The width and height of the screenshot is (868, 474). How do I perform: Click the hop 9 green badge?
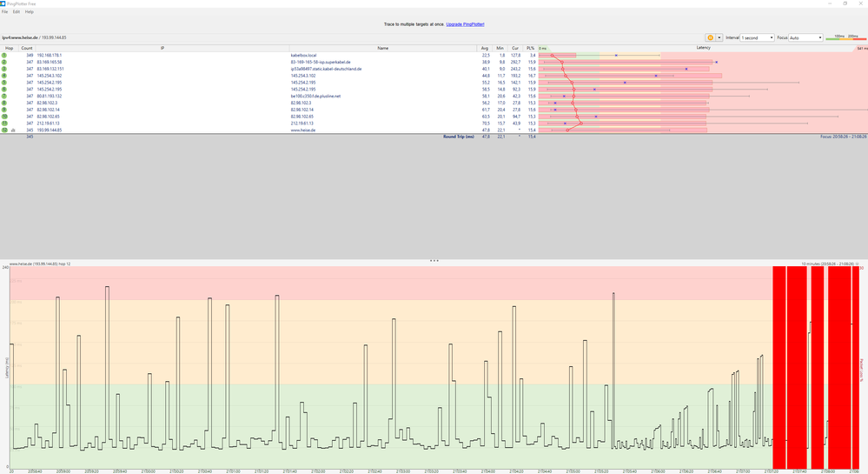4,110
